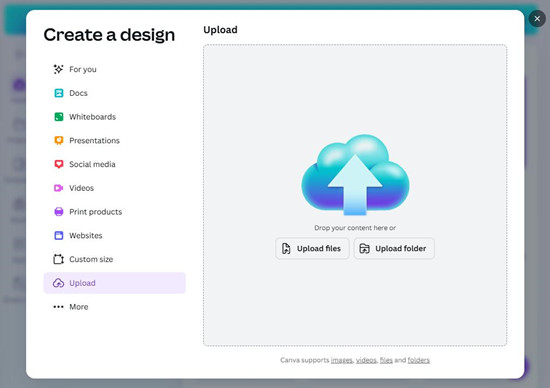Image resolution: width=550 pixels, height=388 pixels.
Task: Open the For you category
Action: point(114,69)
